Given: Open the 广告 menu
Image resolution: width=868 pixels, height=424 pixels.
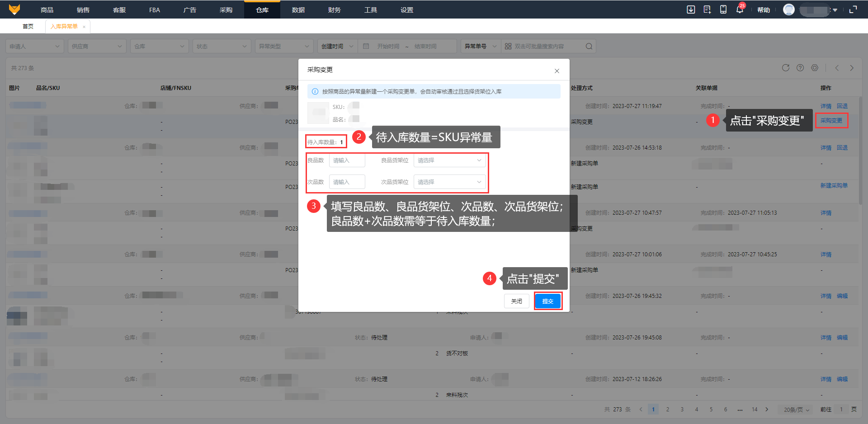Looking at the screenshot, I should (190, 9).
